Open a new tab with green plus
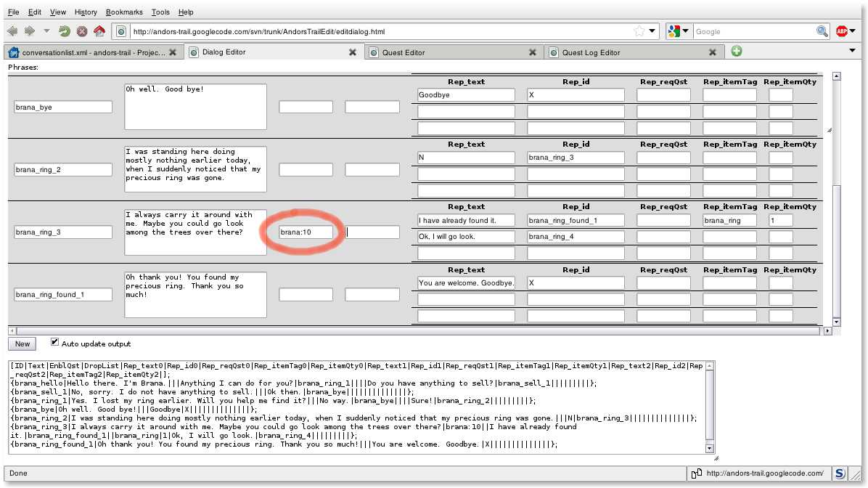The height and width of the screenshot is (488, 868). [x=737, y=52]
